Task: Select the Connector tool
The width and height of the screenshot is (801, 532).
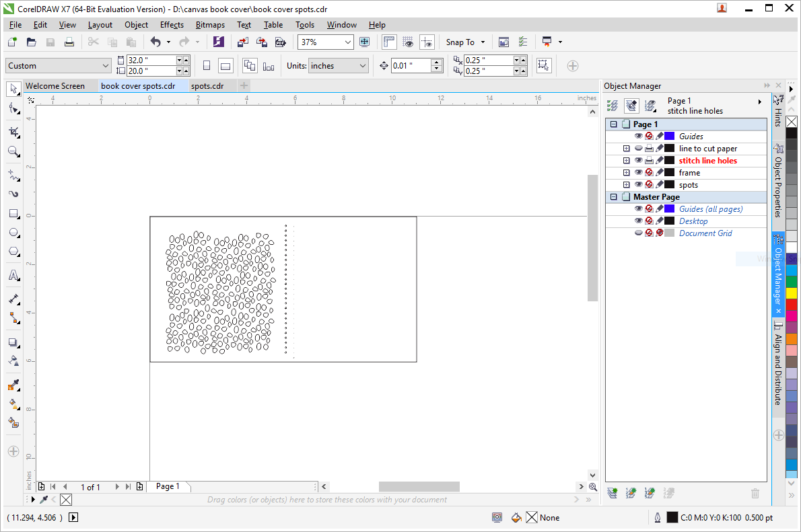Action: (13, 318)
